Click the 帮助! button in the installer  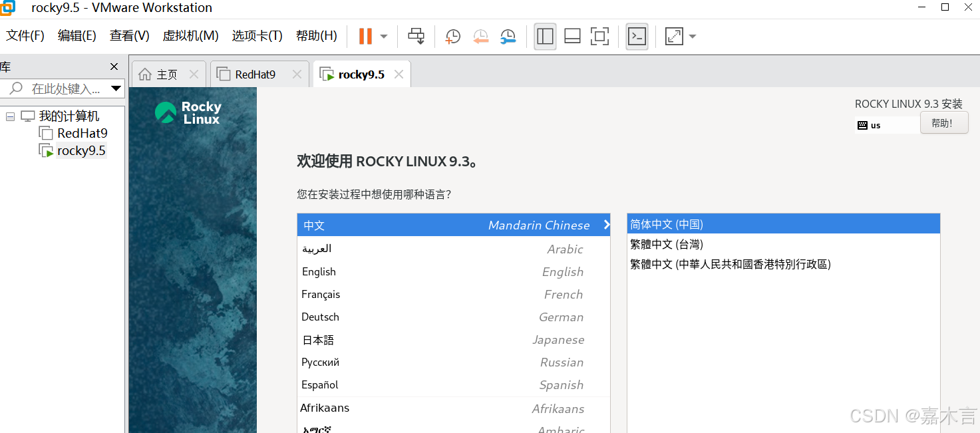click(944, 123)
